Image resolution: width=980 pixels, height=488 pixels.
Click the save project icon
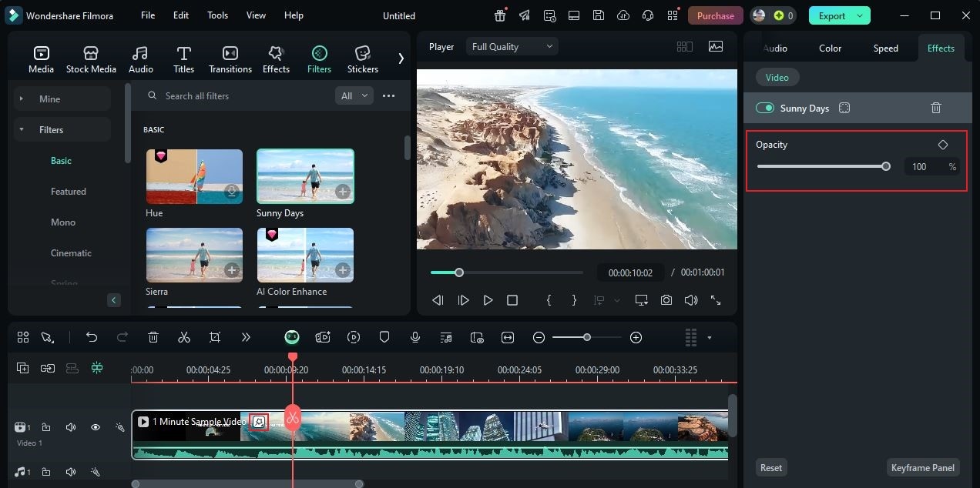tap(599, 15)
